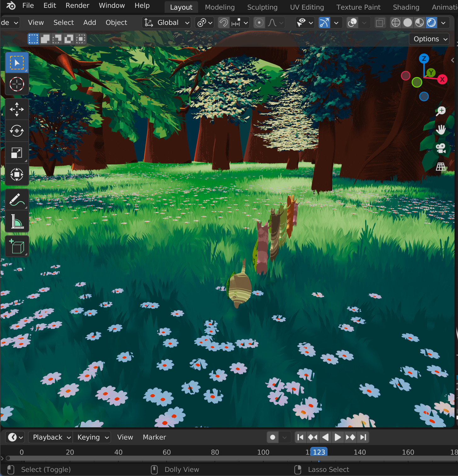Activate the Rotate tool
458x476 pixels.
click(x=17, y=131)
